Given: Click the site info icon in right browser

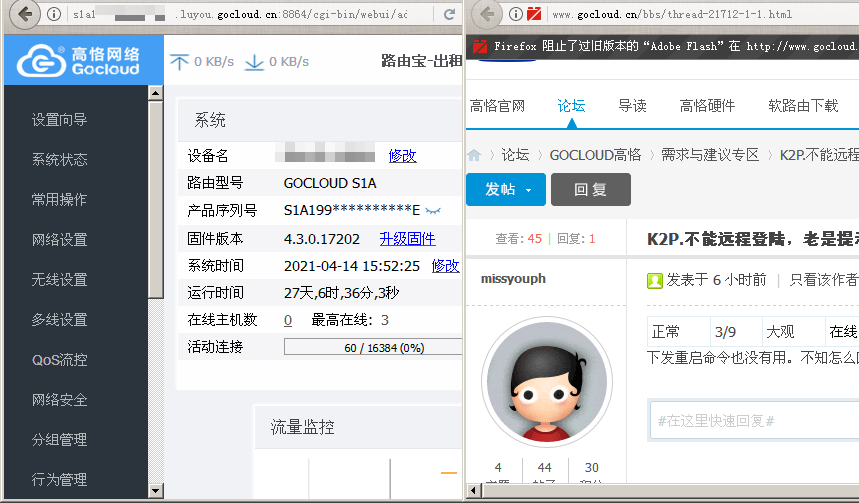Looking at the screenshot, I should click(516, 14).
